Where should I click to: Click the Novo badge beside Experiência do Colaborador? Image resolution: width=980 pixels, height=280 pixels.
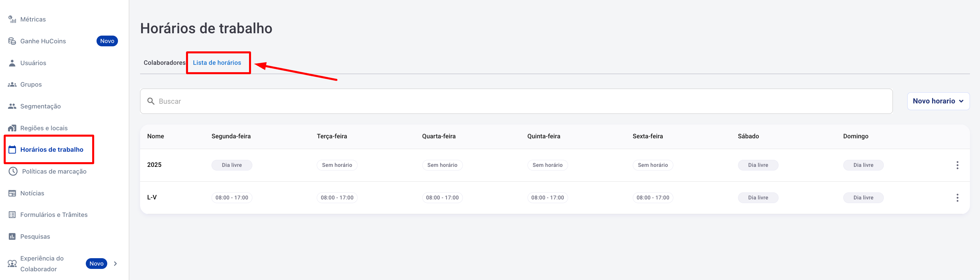(x=97, y=264)
